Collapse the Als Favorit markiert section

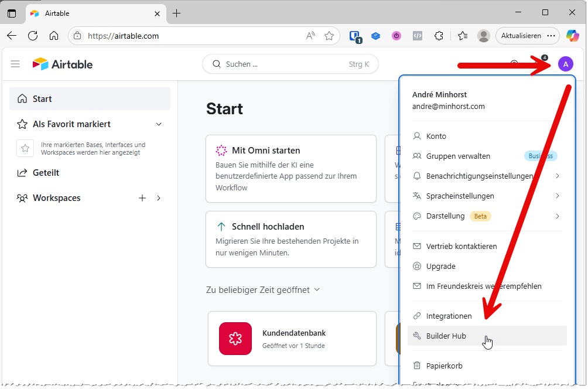click(x=159, y=124)
